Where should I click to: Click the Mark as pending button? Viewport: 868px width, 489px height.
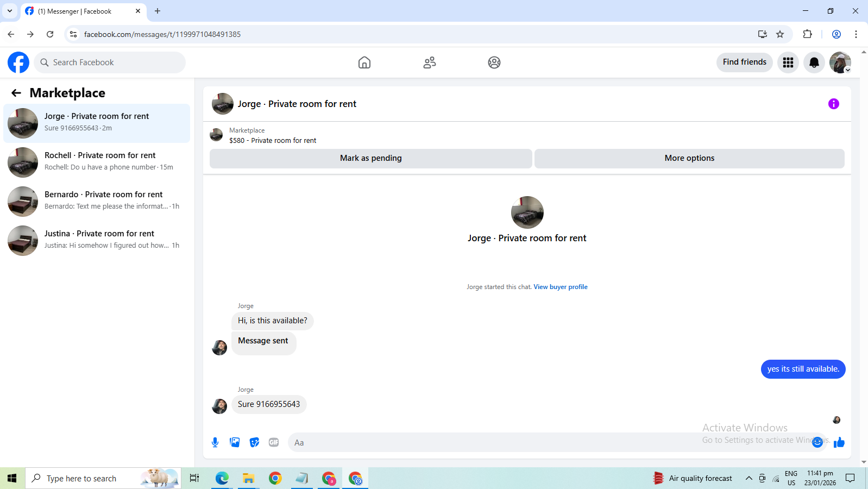point(371,158)
